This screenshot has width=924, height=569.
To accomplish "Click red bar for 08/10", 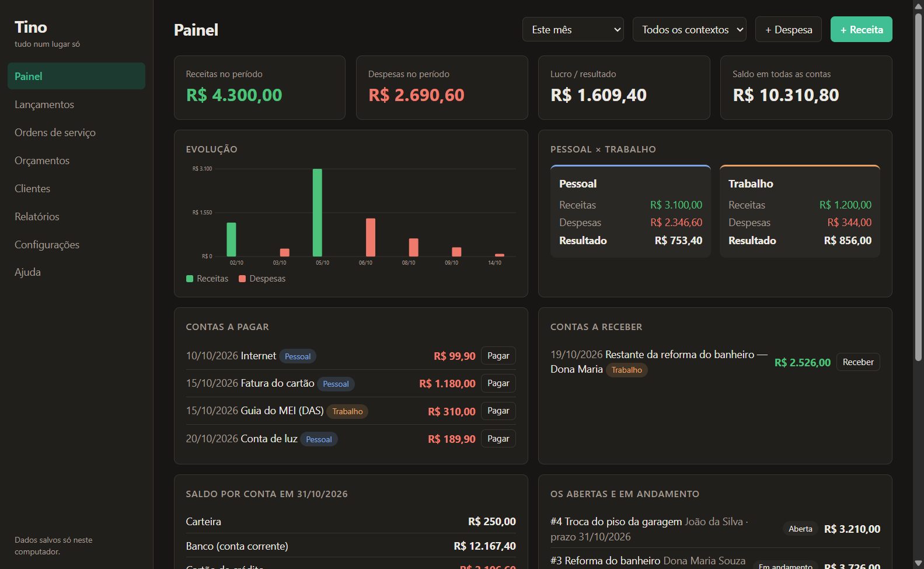I will pyautogui.click(x=414, y=248).
